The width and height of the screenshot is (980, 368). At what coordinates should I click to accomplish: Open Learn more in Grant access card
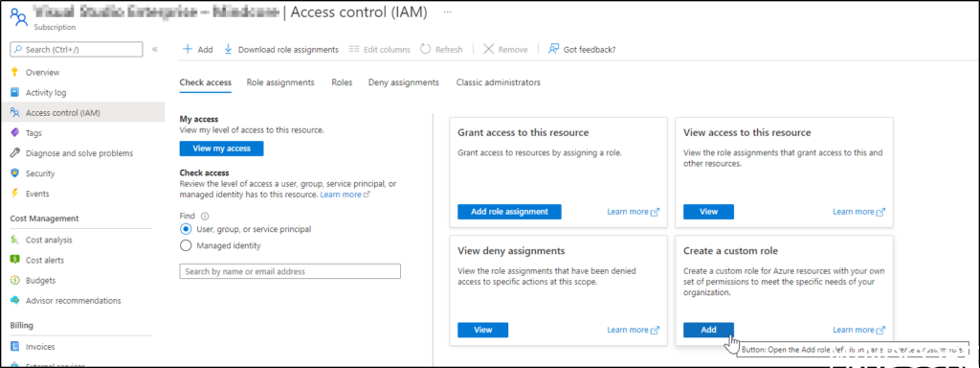[634, 212]
